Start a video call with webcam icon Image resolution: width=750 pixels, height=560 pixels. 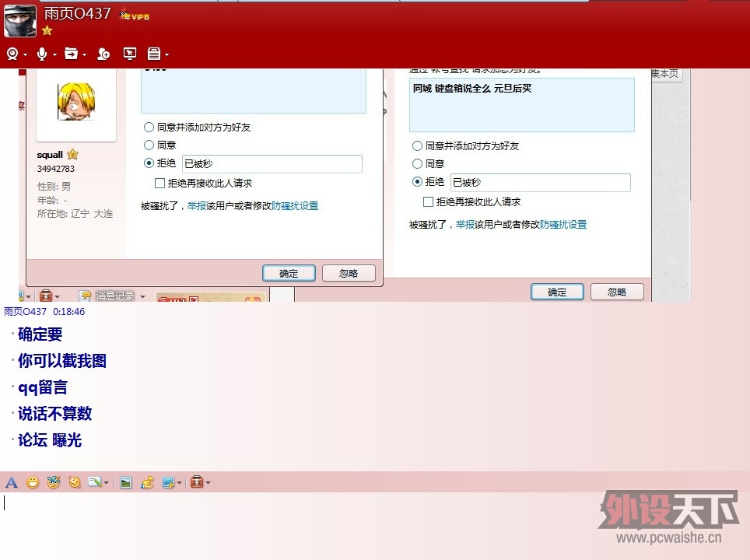(12, 54)
